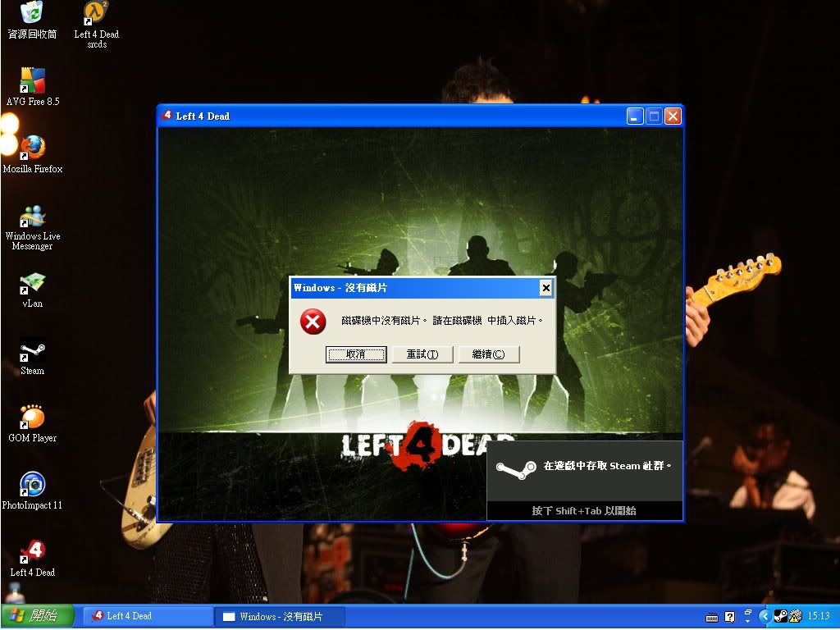Click the 繼續(C) continue button
The image size is (840, 630).
pyautogui.click(x=489, y=354)
